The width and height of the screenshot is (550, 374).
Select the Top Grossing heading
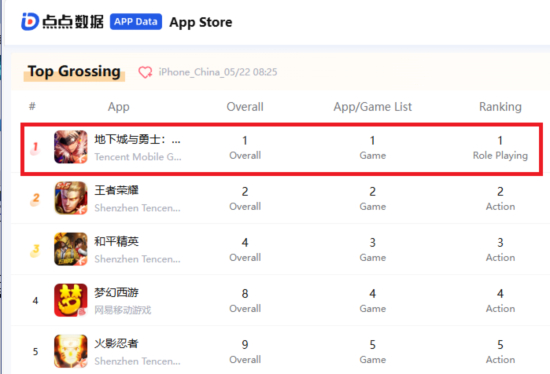point(74,71)
